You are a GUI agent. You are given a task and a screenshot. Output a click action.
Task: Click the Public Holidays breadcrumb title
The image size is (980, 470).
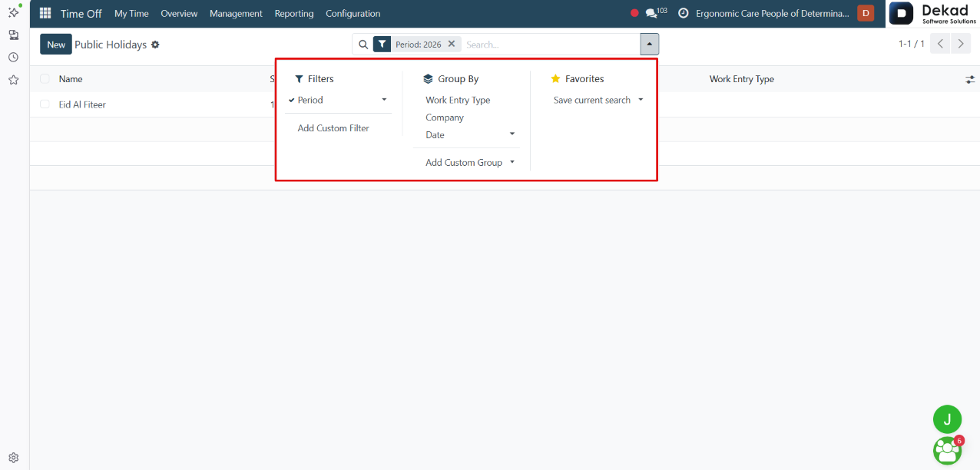click(111, 45)
